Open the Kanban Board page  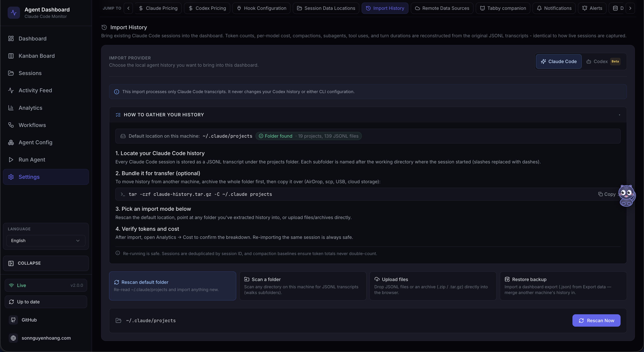pyautogui.click(x=46, y=56)
